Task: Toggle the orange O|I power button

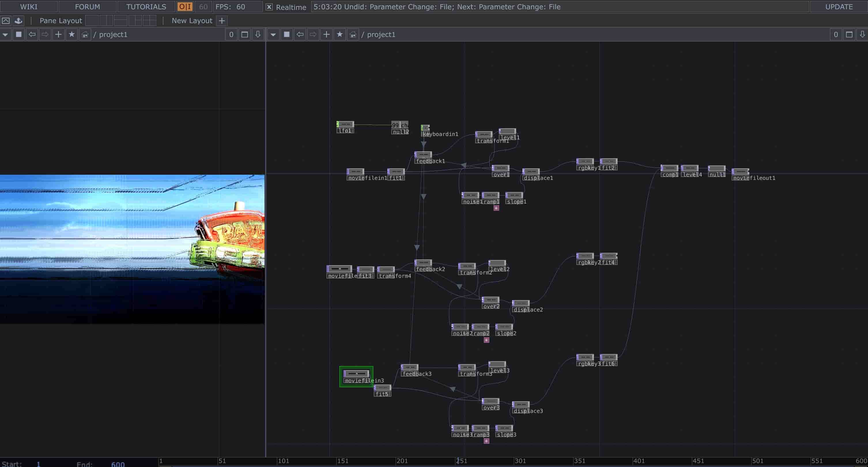Action: point(185,7)
